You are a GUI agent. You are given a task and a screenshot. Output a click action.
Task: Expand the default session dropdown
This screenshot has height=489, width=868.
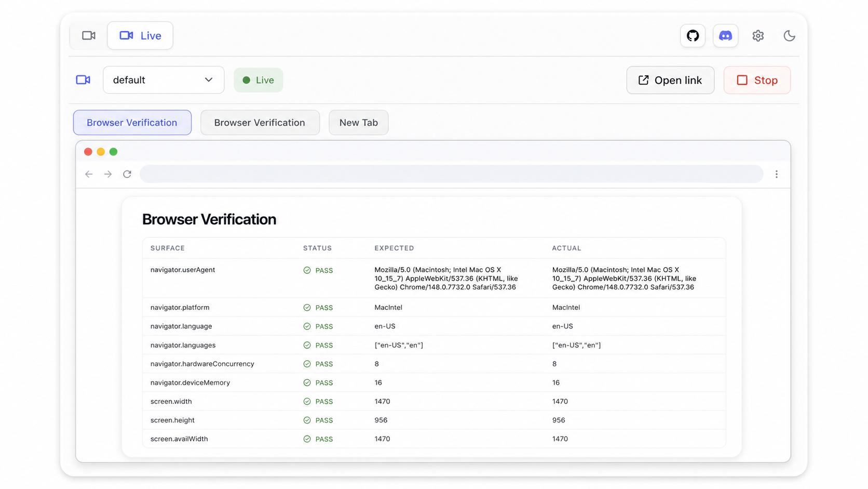[x=164, y=80]
